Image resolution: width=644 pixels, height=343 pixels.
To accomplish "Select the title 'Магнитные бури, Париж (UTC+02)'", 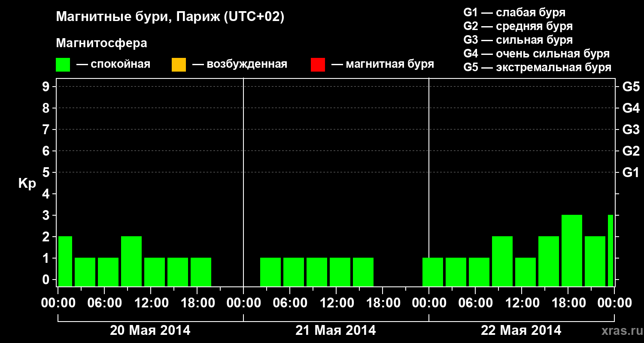I will point(170,17).
